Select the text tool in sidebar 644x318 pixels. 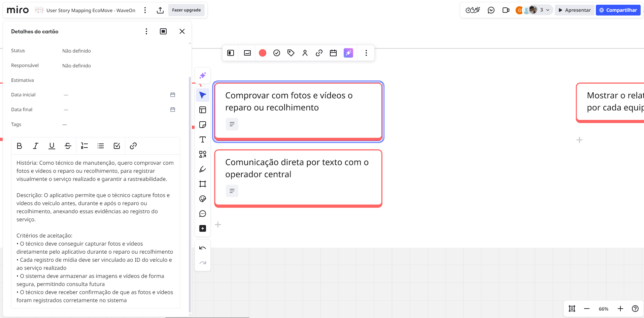(203, 139)
